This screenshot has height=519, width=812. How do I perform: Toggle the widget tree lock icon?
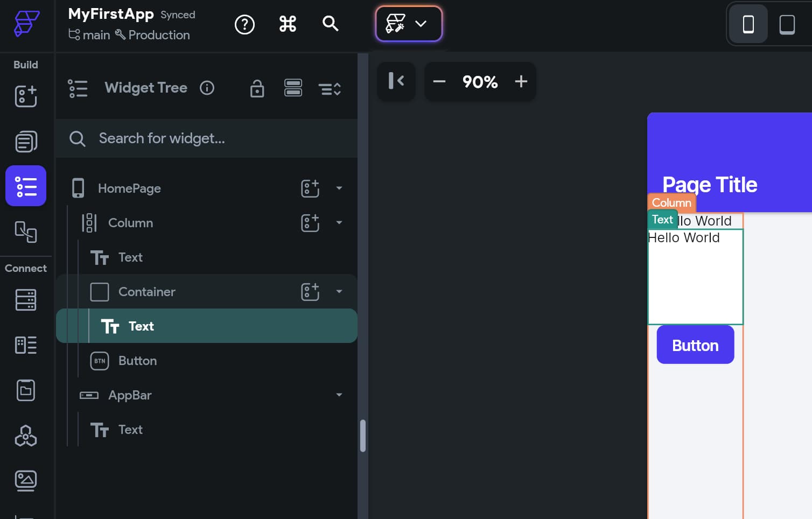tap(257, 88)
